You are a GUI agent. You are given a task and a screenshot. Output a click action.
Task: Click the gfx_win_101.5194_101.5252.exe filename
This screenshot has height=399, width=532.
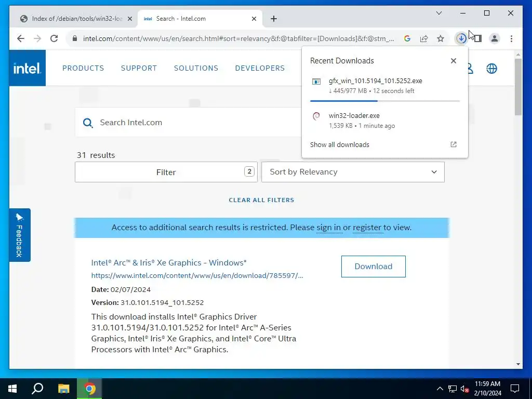[375, 81]
